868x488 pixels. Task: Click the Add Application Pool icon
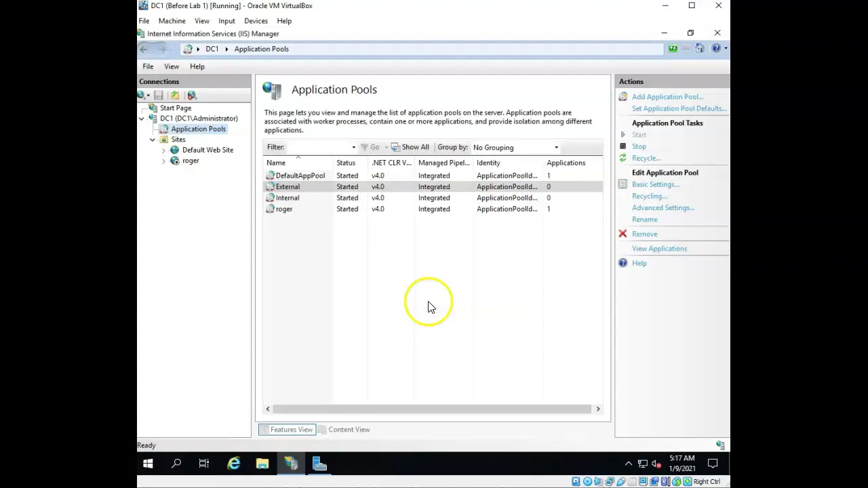623,97
